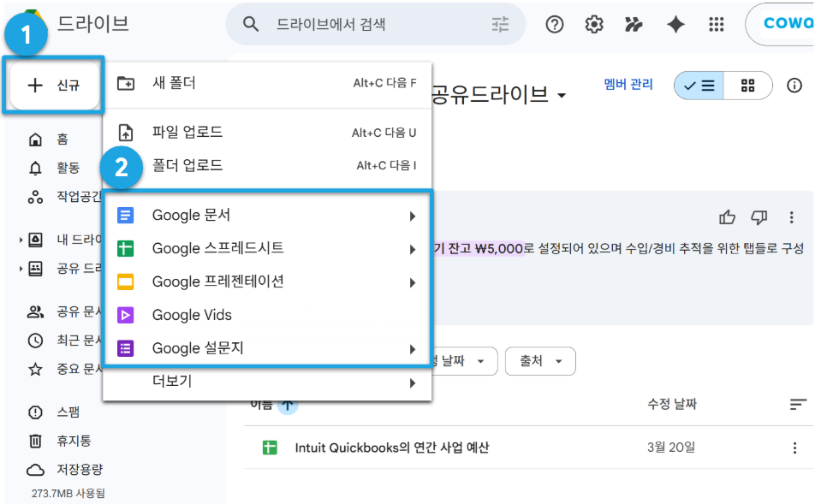Select 새 폴더 from the menu
This screenshot has width=815, height=504.
pyautogui.click(x=267, y=83)
